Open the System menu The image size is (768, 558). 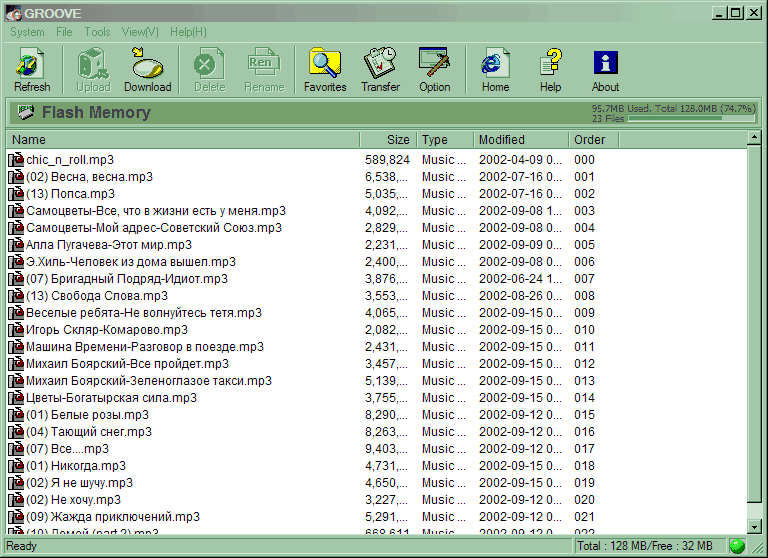27,32
